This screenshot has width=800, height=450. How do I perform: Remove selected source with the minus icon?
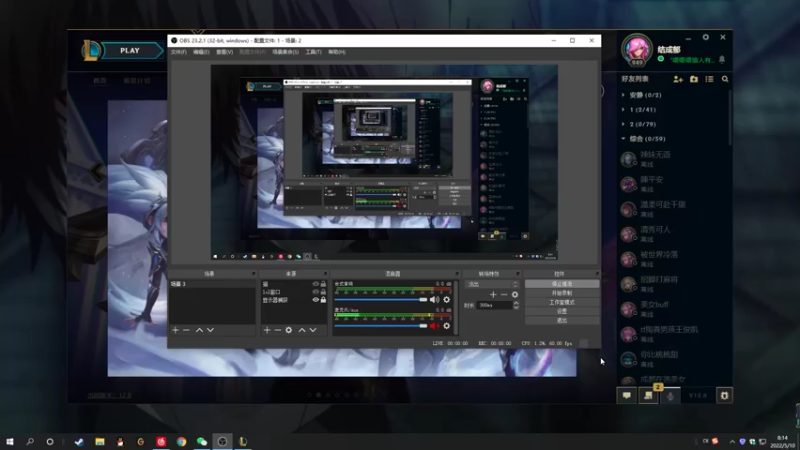click(278, 330)
